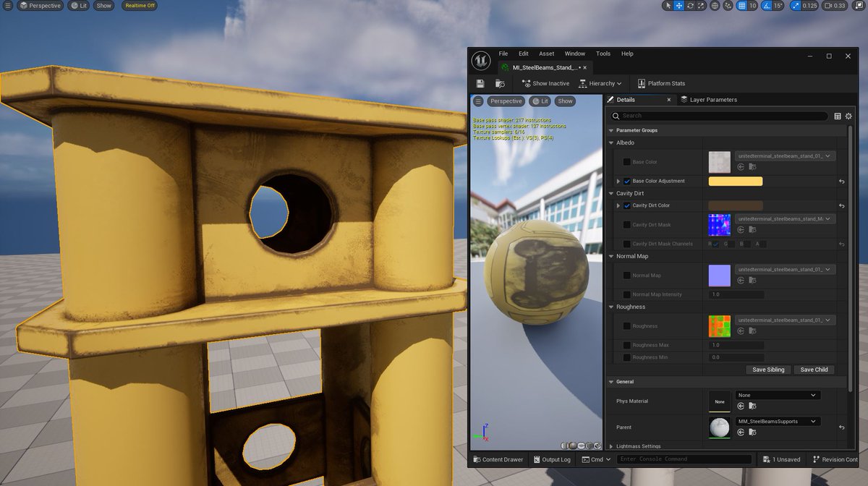868x486 pixels.
Task: Open grid snap size value 10
Action: [x=752, y=6]
